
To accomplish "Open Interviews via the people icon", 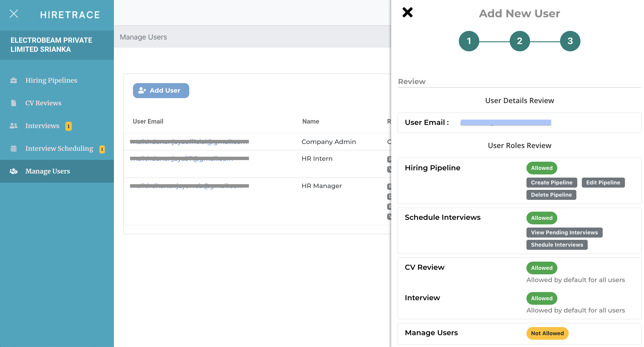I will 13,126.
